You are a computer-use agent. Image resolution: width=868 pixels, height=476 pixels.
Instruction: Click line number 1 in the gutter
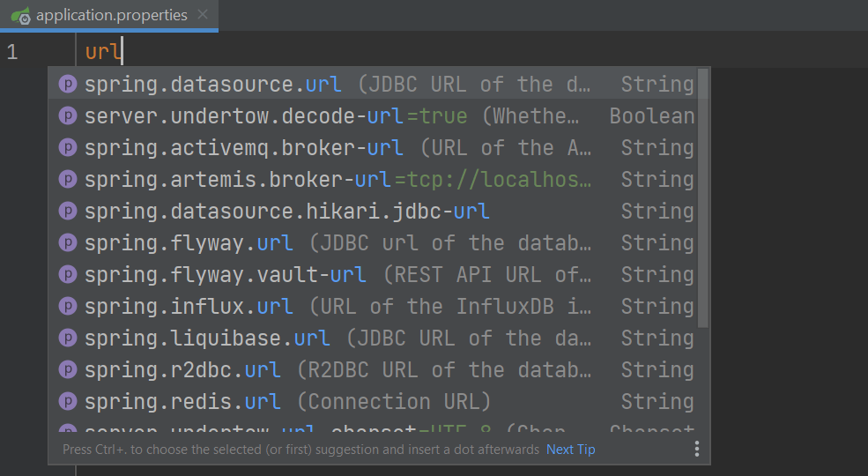pos(12,52)
